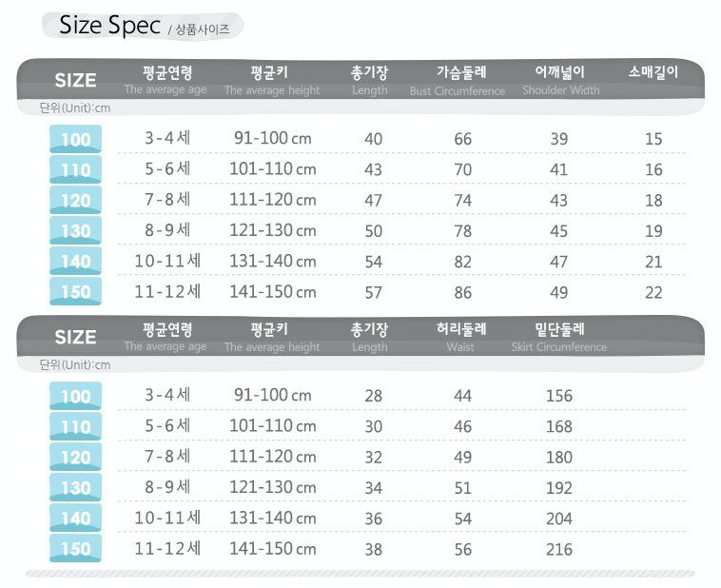721x588 pixels.
Task: Click skirt circumference value 216
Action: point(559,549)
